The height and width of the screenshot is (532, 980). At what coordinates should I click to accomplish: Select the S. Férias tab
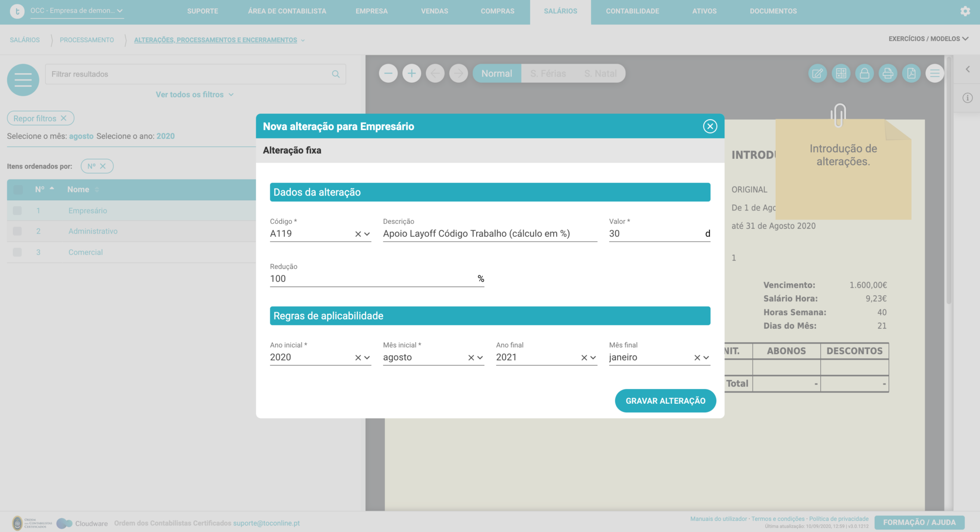tap(548, 73)
